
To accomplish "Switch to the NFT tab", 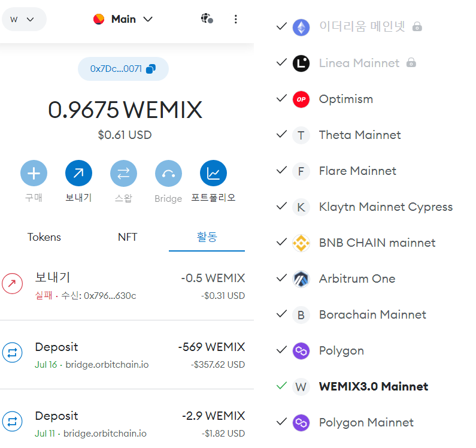I will click(128, 237).
